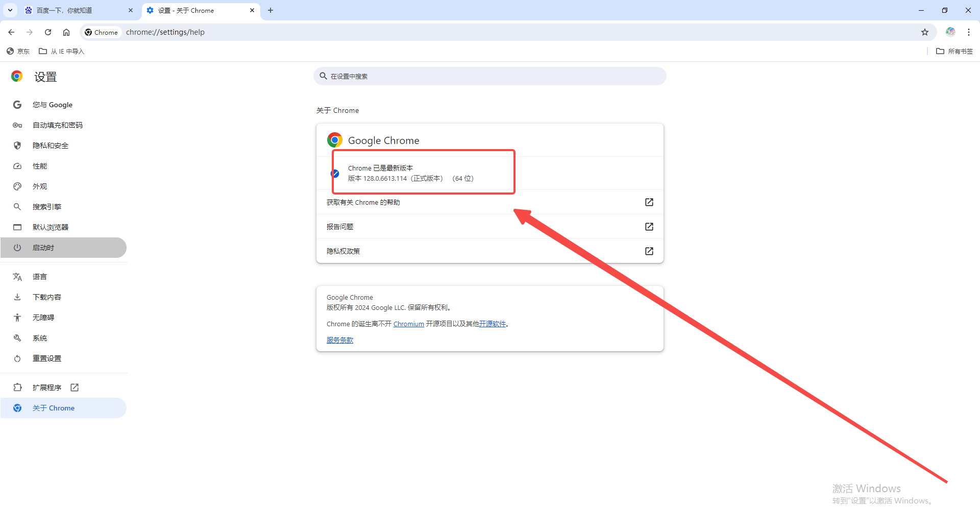The image size is (980, 531).
Task: Click the Google G icon in sidebar
Action: [17, 105]
